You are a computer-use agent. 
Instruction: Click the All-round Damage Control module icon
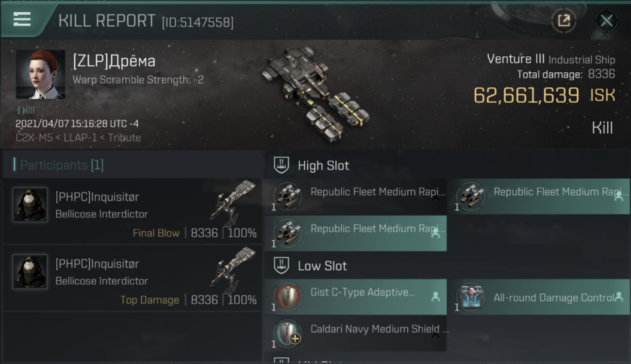click(471, 297)
